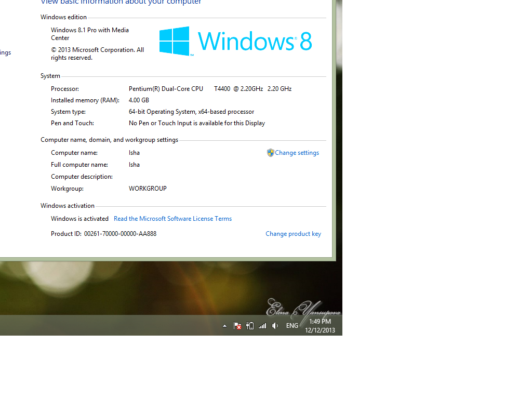Image resolution: width=532 pixels, height=399 pixels.
Task: Switch input language via ENG indicator
Action: pos(292,326)
